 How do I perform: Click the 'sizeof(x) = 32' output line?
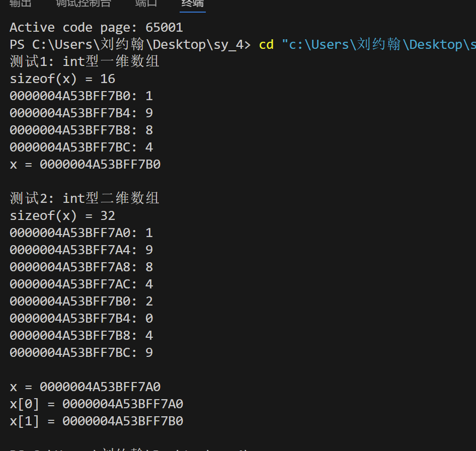62,216
